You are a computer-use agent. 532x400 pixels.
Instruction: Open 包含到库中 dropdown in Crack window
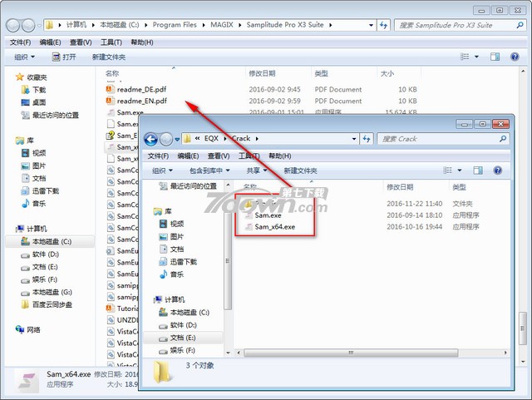[x=209, y=170]
